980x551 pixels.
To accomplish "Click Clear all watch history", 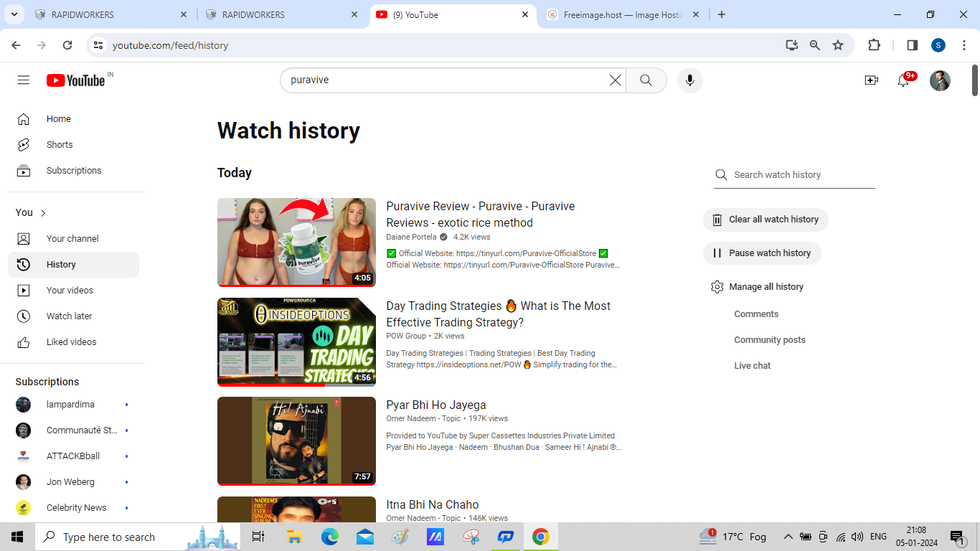I will tap(765, 220).
